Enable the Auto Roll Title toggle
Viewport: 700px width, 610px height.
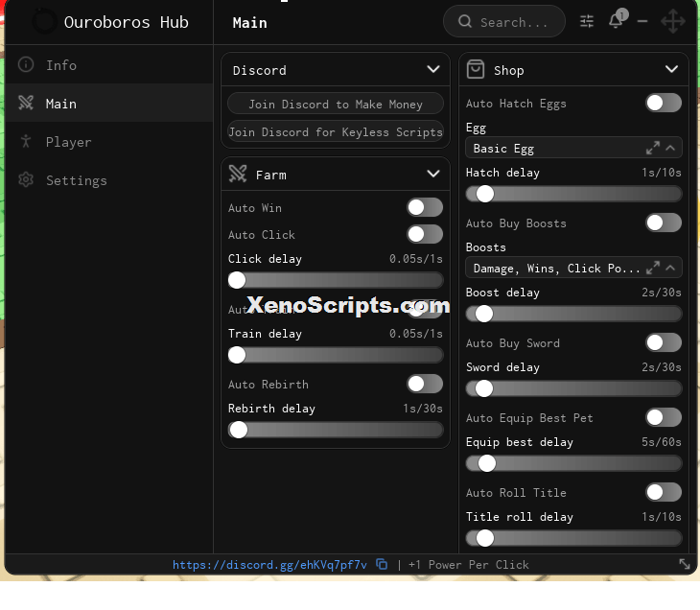click(x=664, y=492)
